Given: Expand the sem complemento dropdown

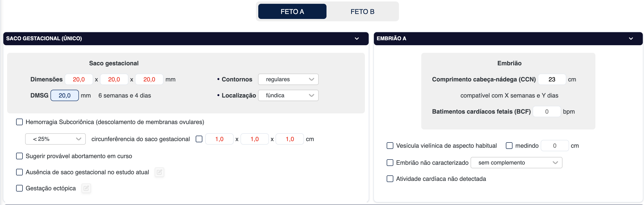Looking at the screenshot, I should coord(516,163).
